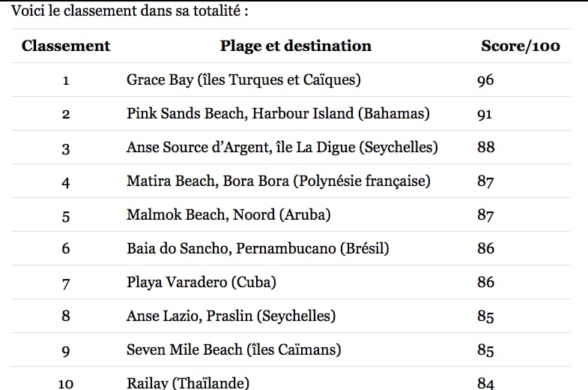588x390 pixels.
Task: Select Matira Beach, Bora Bora entry
Action: (278, 181)
